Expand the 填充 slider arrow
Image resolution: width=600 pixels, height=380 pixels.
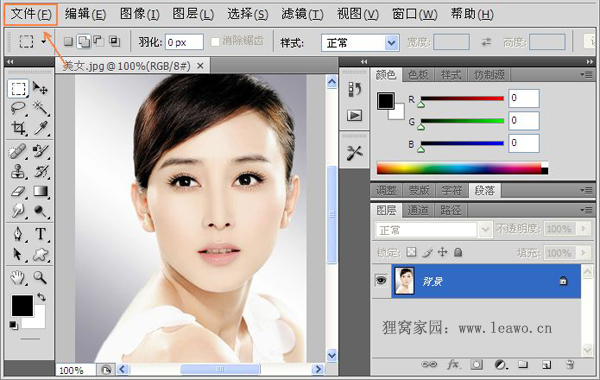[583, 253]
